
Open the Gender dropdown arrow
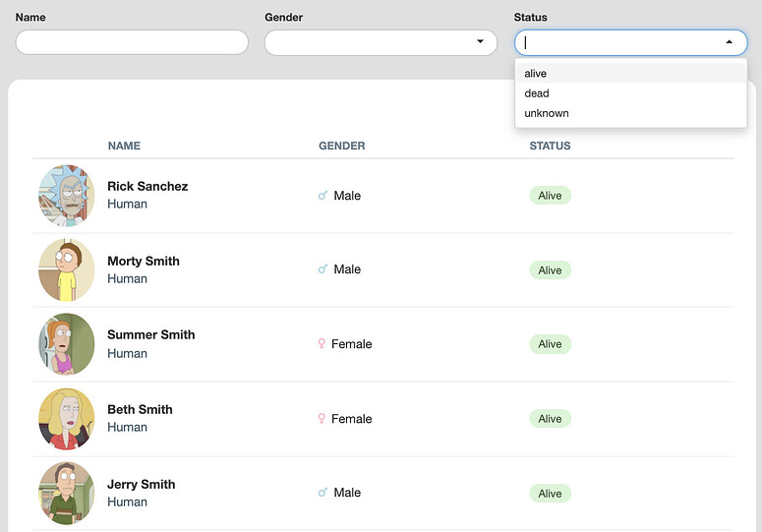coord(480,41)
